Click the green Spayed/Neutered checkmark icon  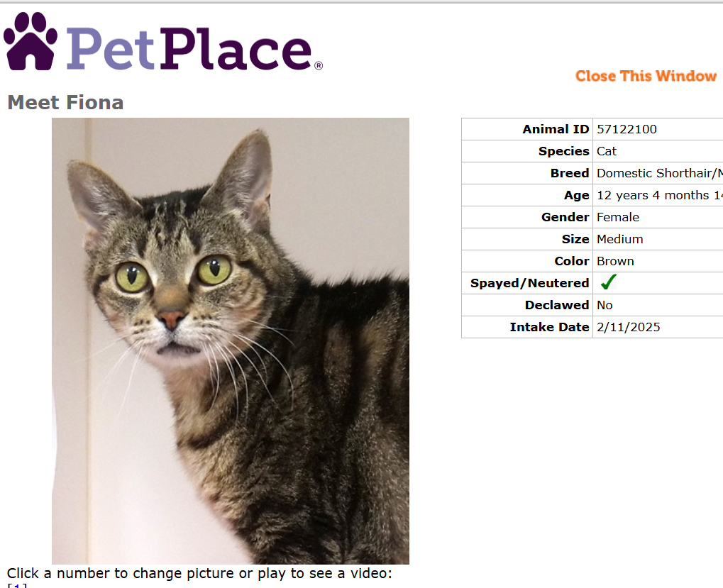tap(608, 282)
